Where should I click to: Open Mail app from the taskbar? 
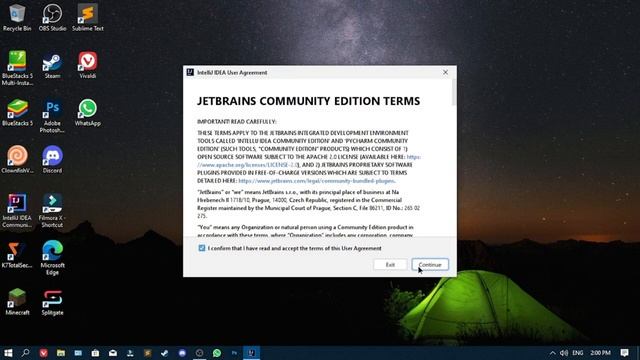(x=113, y=353)
